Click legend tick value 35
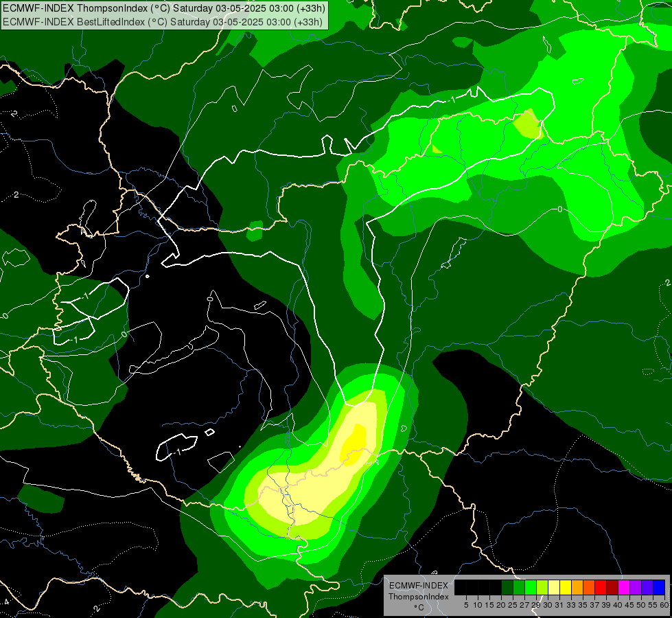Image resolution: width=672 pixels, height=618 pixels. [583, 605]
